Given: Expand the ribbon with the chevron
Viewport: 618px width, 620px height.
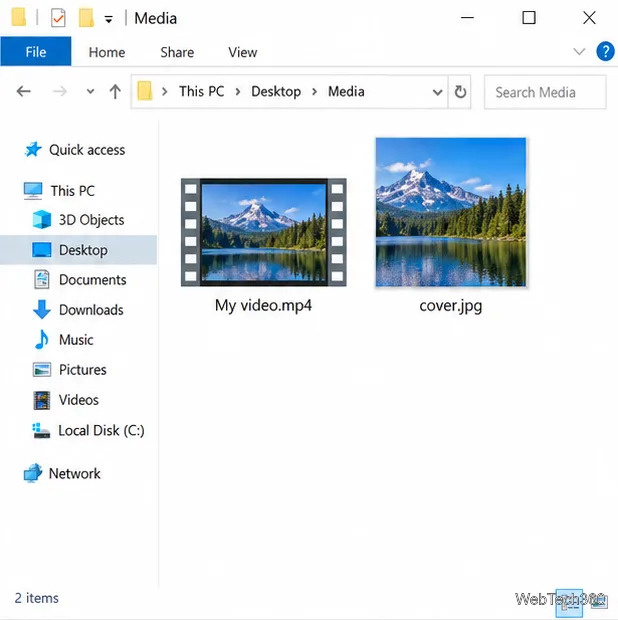Looking at the screenshot, I should [579, 51].
